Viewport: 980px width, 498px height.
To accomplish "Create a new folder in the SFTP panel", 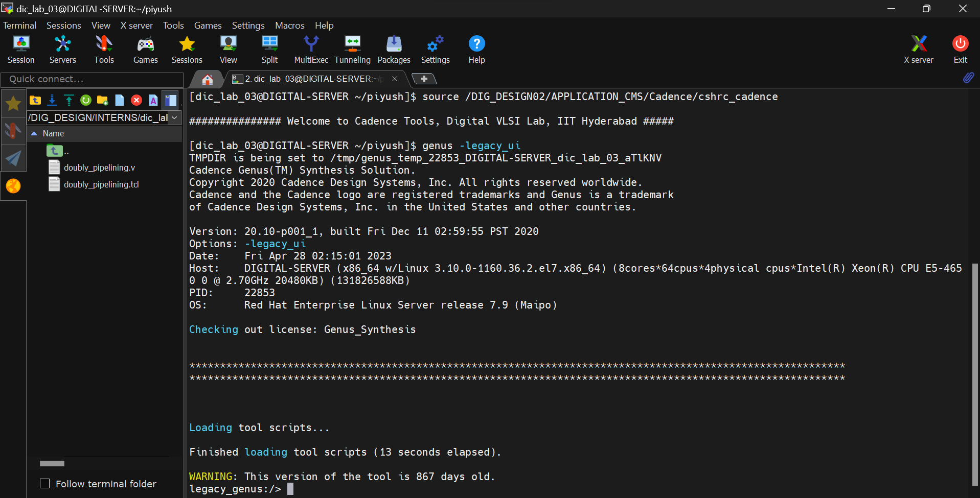I will tap(102, 100).
